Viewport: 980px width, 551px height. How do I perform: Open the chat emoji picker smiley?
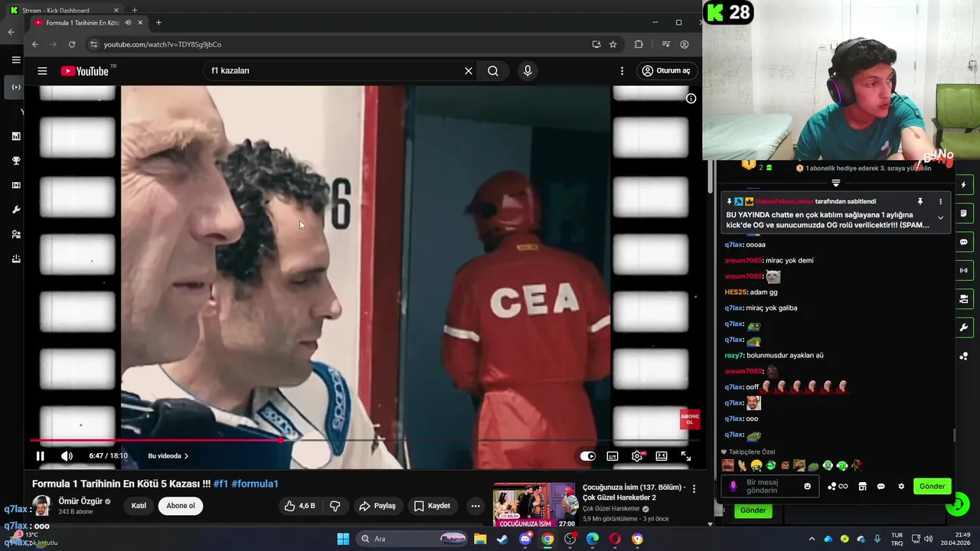point(807,487)
